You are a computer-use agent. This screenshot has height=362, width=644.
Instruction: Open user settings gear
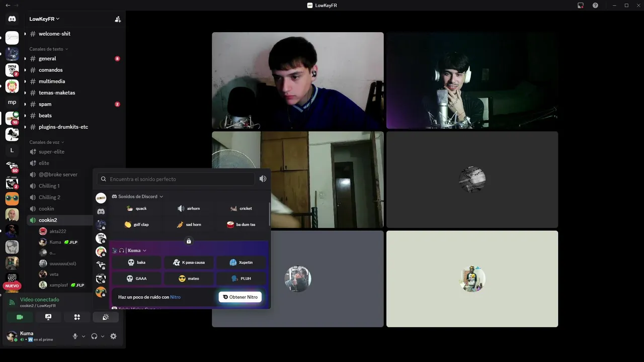113,336
